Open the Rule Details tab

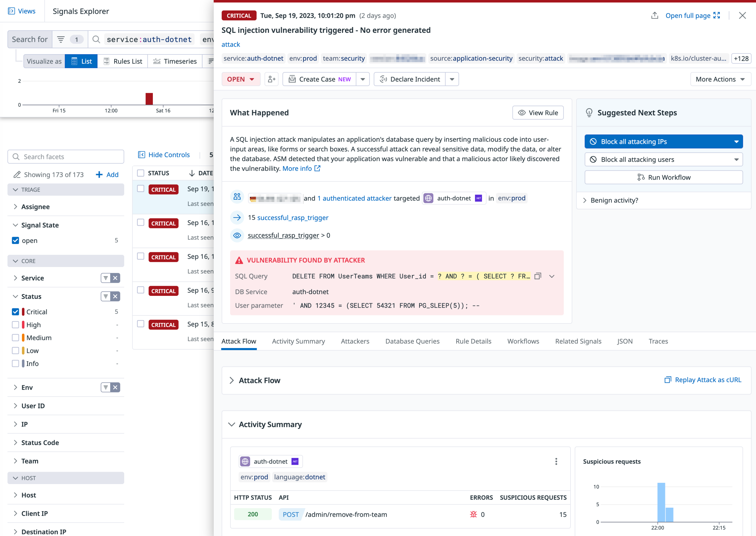pyautogui.click(x=473, y=341)
